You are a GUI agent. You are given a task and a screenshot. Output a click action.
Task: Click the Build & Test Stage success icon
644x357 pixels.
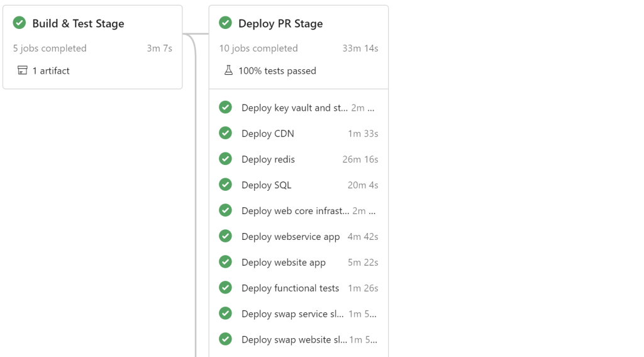pos(19,23)
